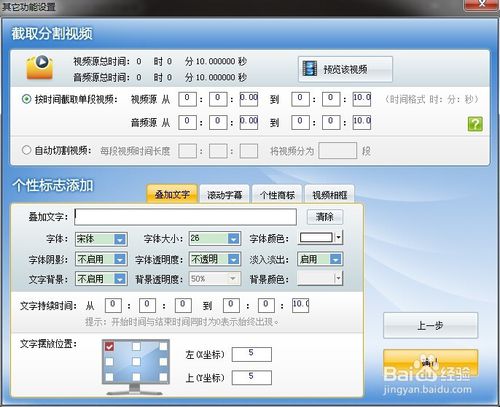Open the 字体 font dropdown
This screenshot has width=500, height=407.
pyautogui.click(x=101, y=239)
